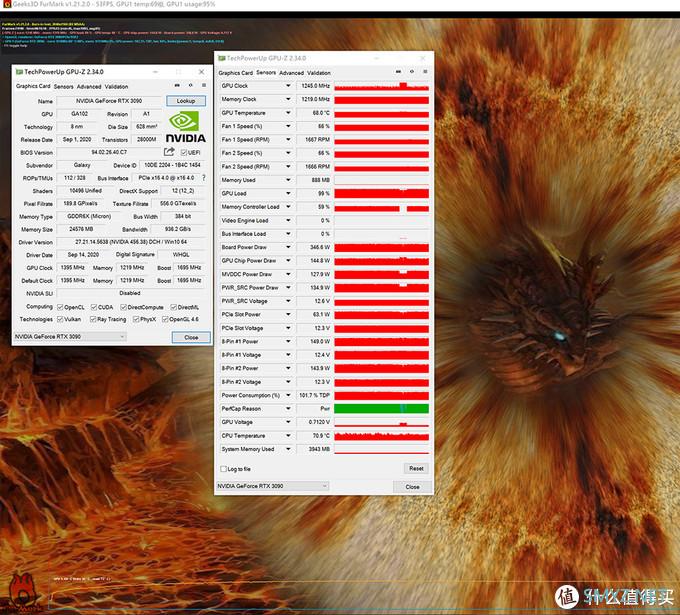Viewport: 680px width, 615px height.
Task: Open the GPU selector dropdown in the Graphics Card window
Action: click(x=70, y=337)
